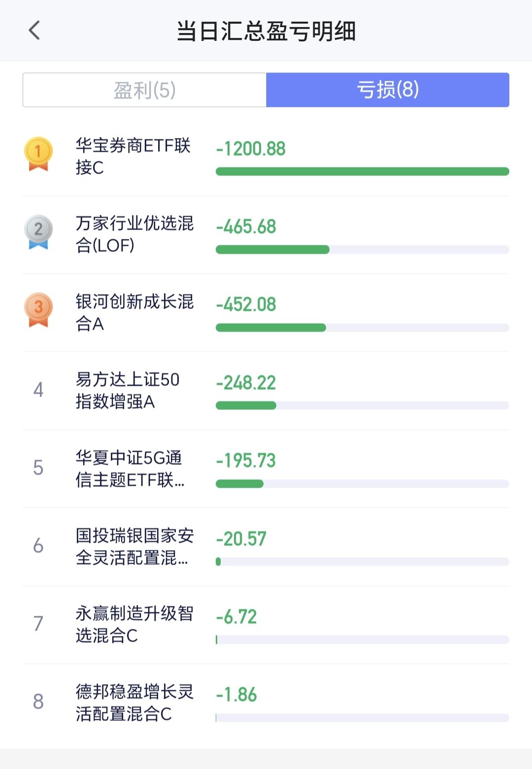Open 万家行业优选混合(LOF) fund entry
Image resolution: width=532 pixels, height=769 pixels.
click(266, 234)
